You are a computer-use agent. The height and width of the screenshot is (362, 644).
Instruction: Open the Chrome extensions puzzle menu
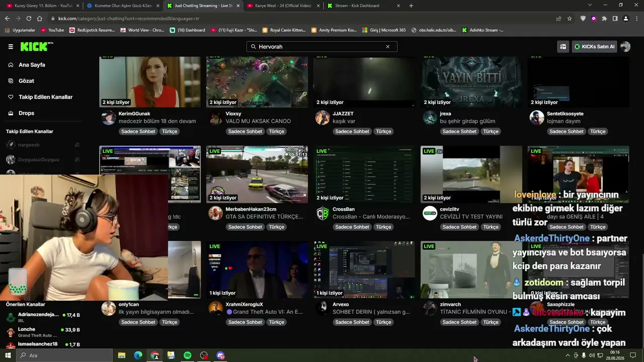click(604, 19)
